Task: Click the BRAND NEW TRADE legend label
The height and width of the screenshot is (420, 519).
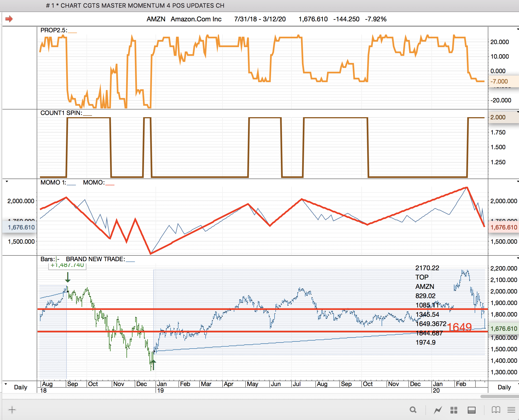Action: pyautogui.click(x=95, y=259)
